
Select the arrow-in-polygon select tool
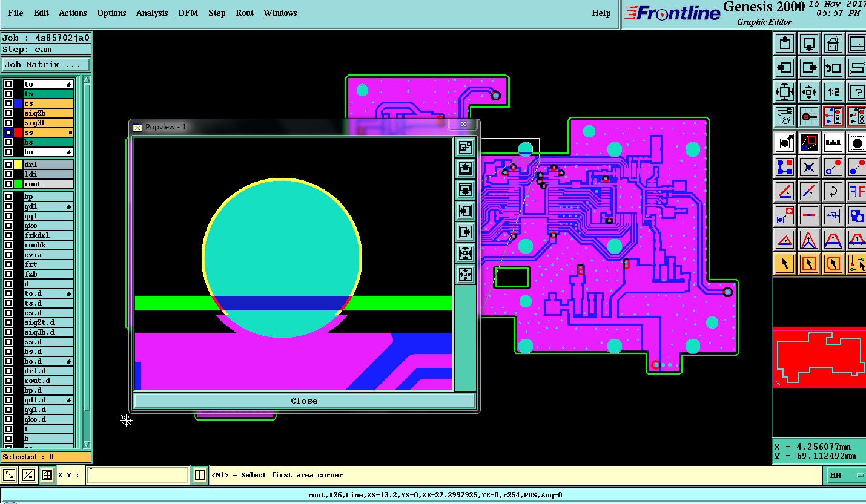[x=833, y=263]
